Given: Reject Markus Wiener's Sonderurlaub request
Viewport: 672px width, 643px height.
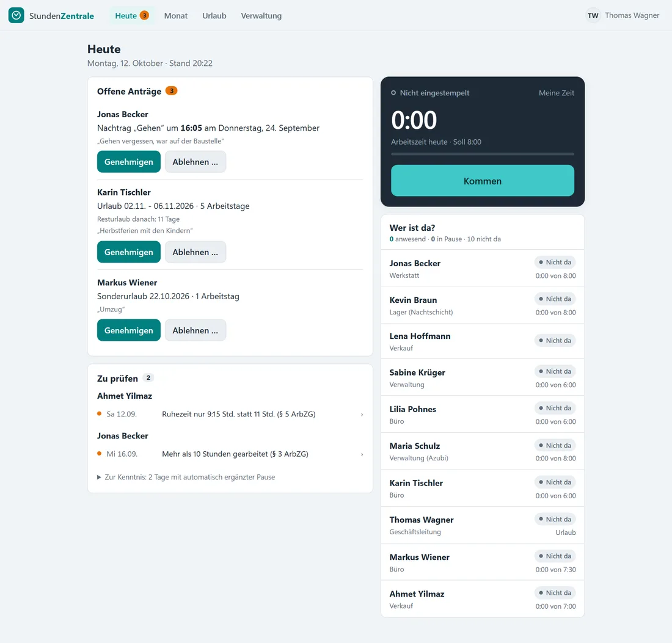Looking at the screenshot, I should [x=195, y=330].
